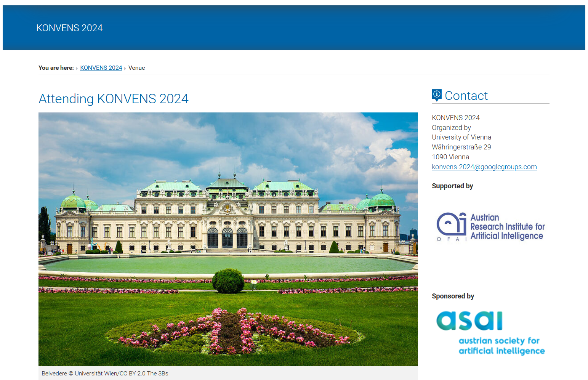Click the Belvedere palace photo
588x380 pixels.
coord(228,239)
